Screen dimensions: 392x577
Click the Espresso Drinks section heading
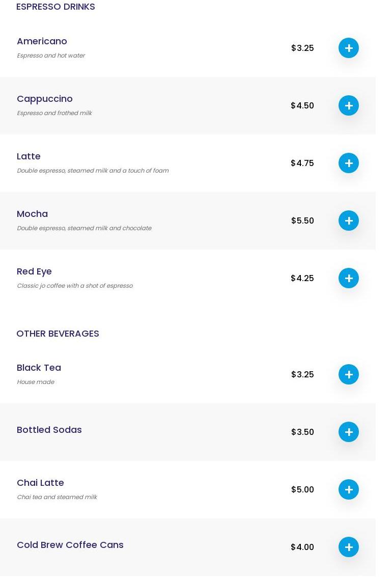pyautogui.click(x=55, y=7)
